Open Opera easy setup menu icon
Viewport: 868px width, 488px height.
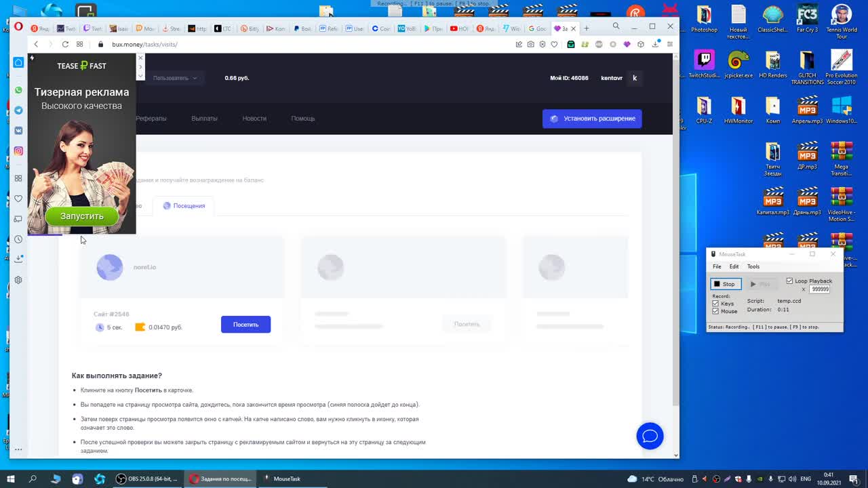[669, 44]
